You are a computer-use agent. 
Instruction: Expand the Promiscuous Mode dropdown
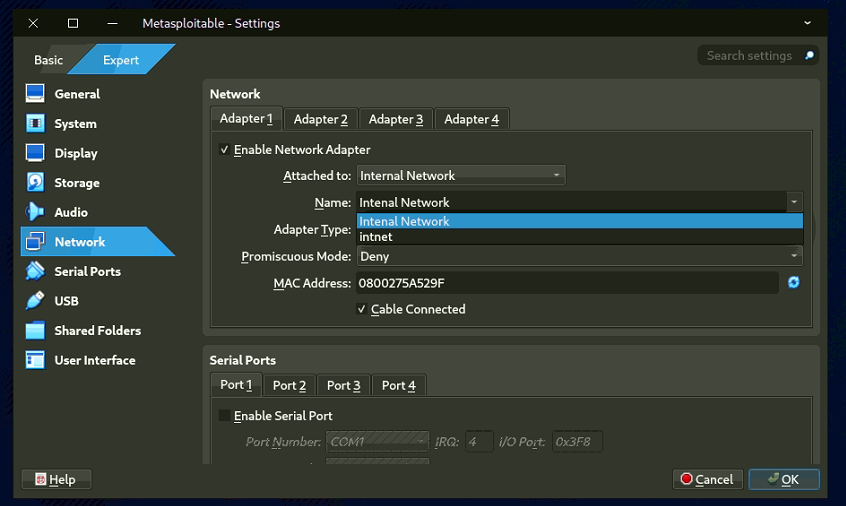click(580, 256)
